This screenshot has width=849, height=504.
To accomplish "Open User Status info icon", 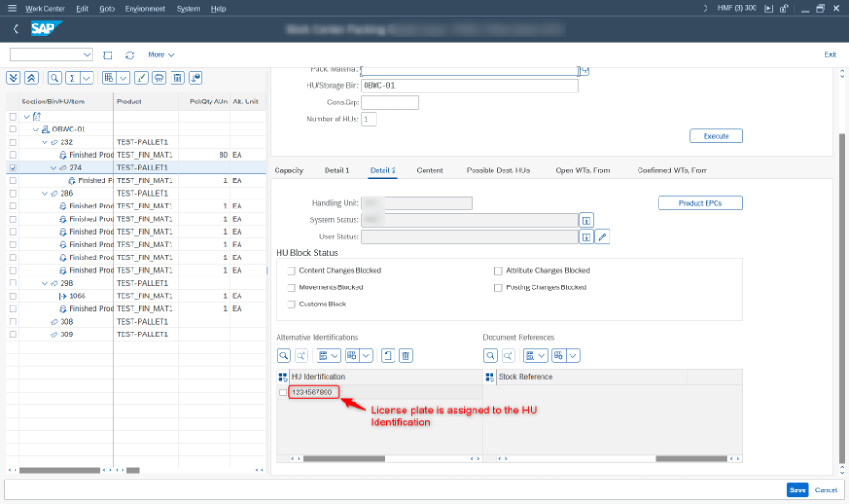I will [586, 237].
